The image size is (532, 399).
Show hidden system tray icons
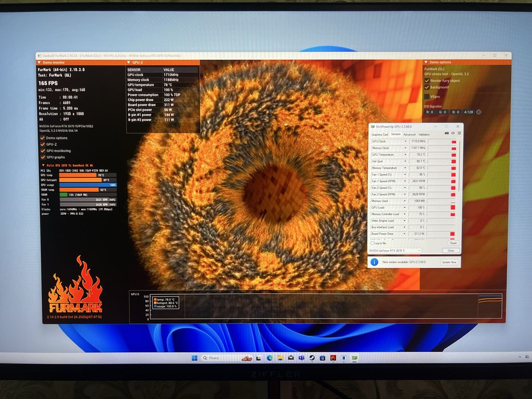point(519,357)
